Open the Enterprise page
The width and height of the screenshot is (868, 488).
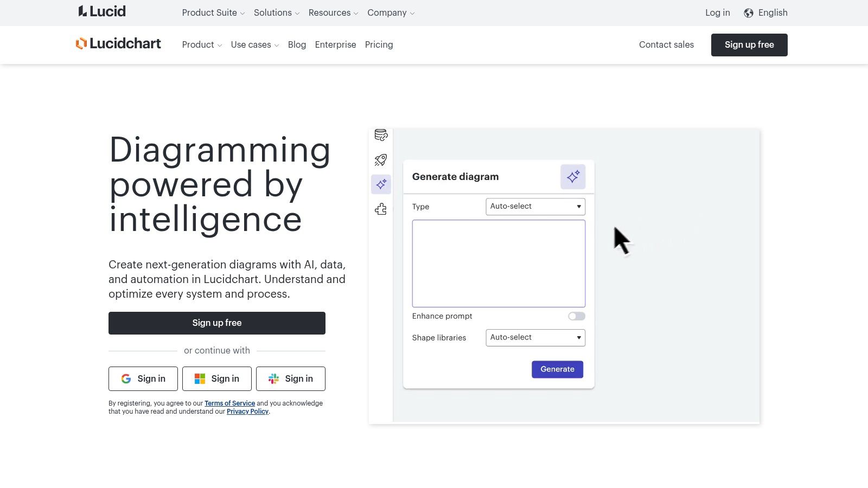point(335,44)
